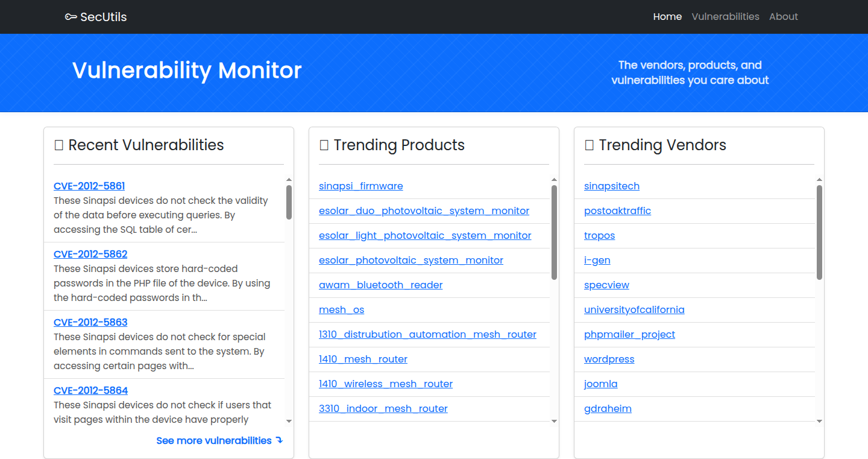Screen dimensions: 868x459
Task: Click Recent Vulnerabilities scrollbar thumb
Action: click(289, 202)
